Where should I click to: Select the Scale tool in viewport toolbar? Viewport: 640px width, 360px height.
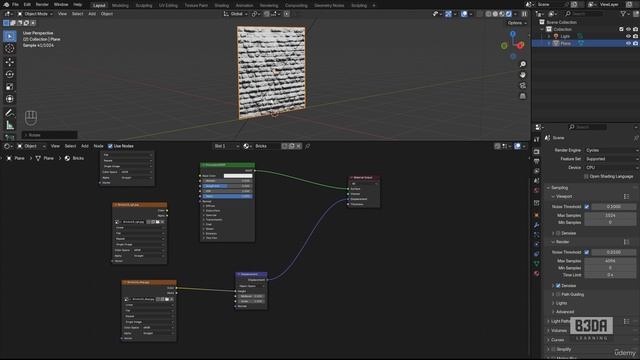click(x=10, y=87)
